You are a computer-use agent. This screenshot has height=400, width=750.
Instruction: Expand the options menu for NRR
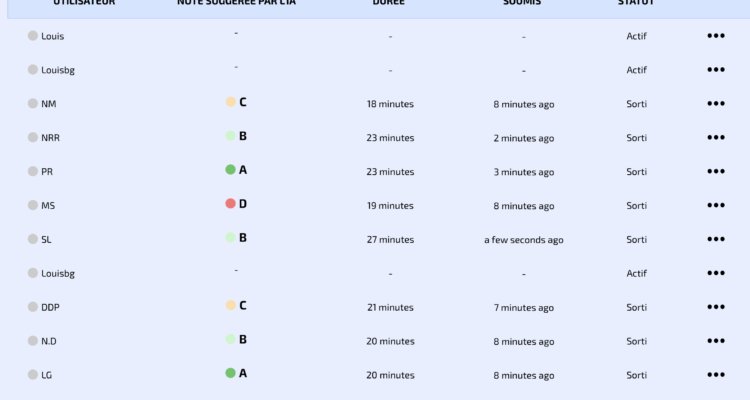click(x=715, y=138)
